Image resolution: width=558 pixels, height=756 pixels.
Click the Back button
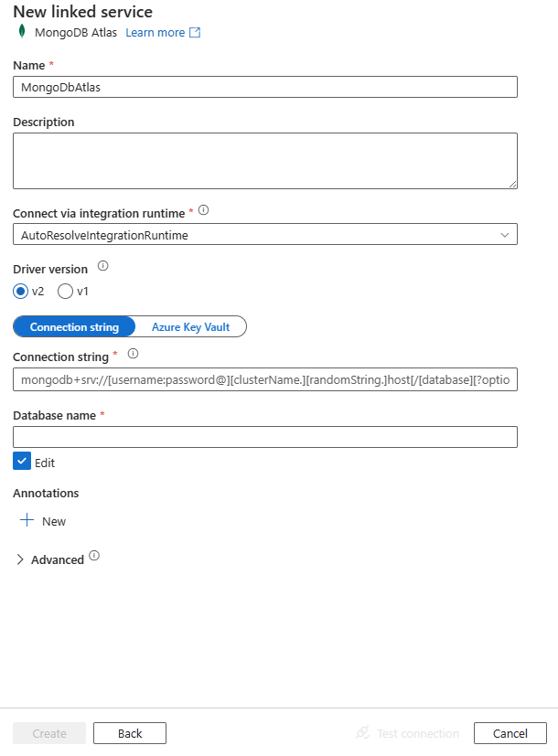[129, 732]
